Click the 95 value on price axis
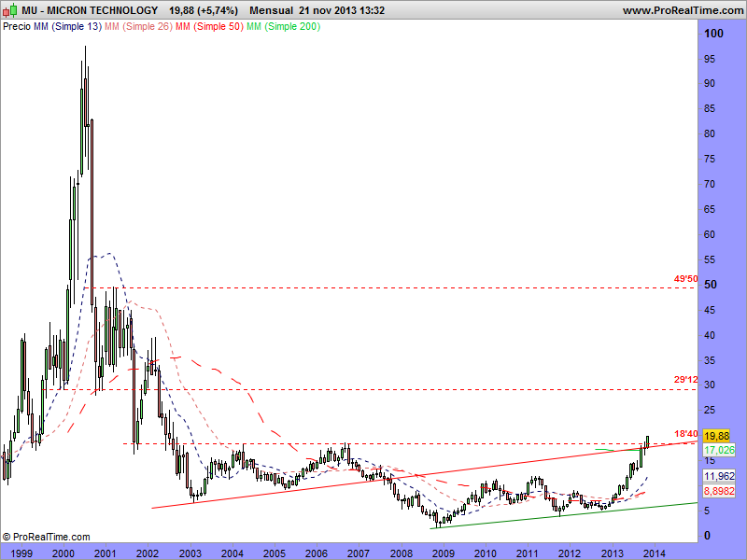Viewport: 747px width, 560px height. 710,59
